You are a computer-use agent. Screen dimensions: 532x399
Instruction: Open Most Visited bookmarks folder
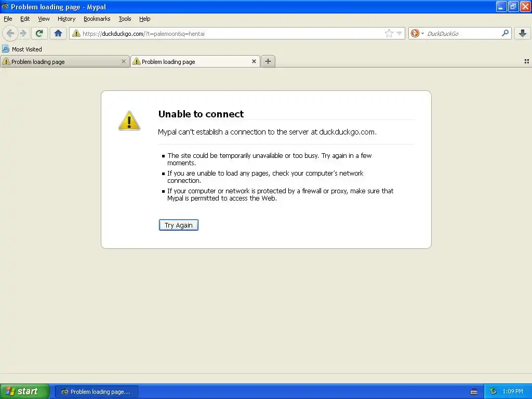pos(22,49)
